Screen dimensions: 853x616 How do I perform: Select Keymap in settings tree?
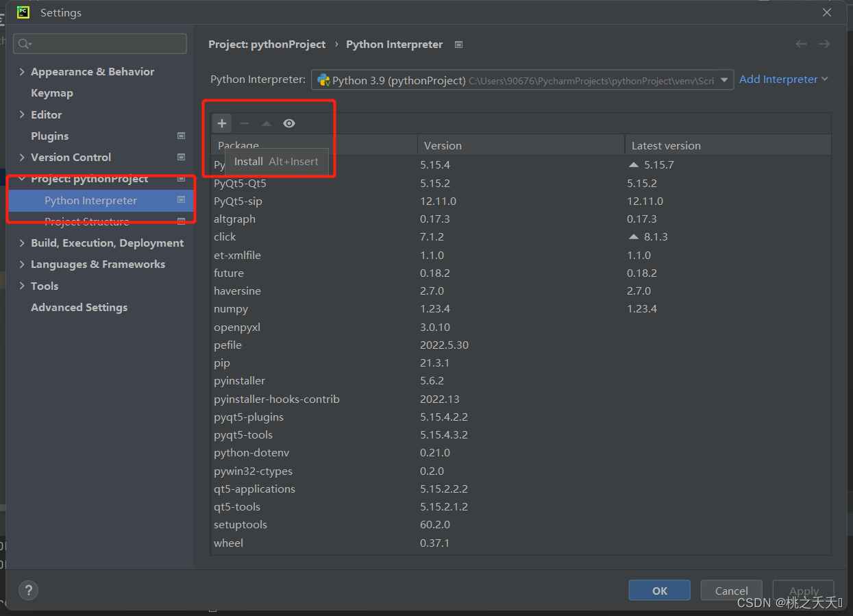coord(52,93)
